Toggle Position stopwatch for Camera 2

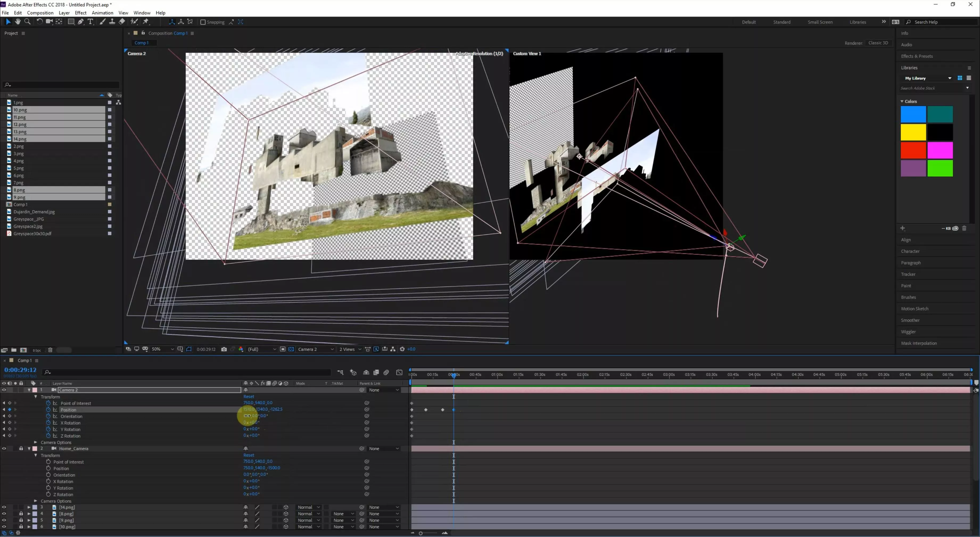tap(48, 410)
